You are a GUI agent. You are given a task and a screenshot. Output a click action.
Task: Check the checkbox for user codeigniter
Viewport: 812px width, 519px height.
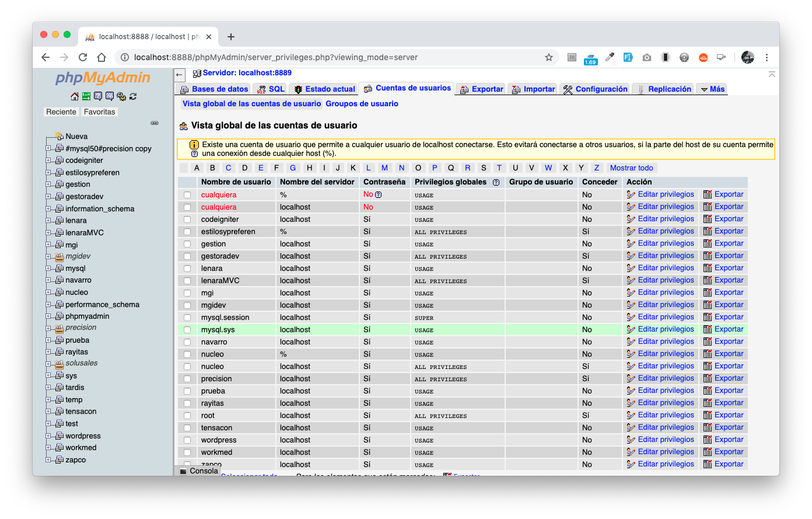[187, 220]
